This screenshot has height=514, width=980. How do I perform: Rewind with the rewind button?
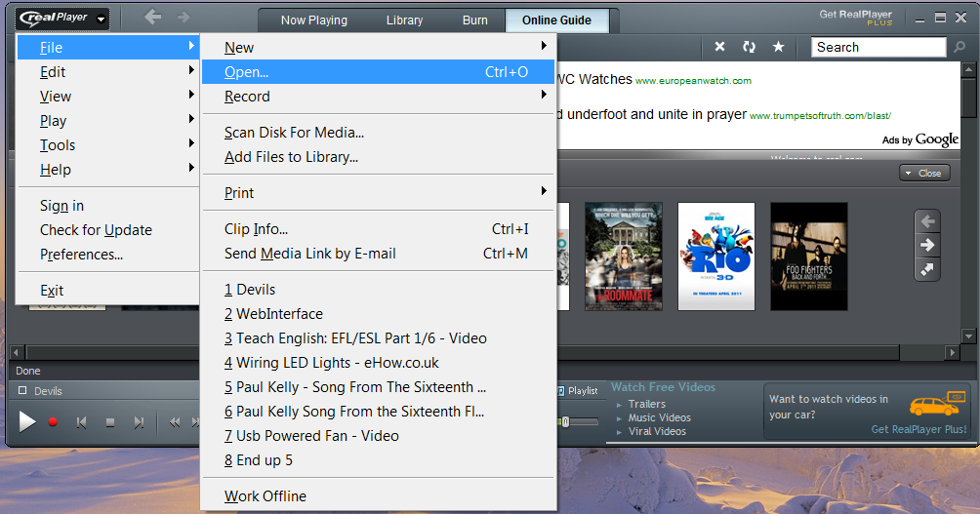175,423
